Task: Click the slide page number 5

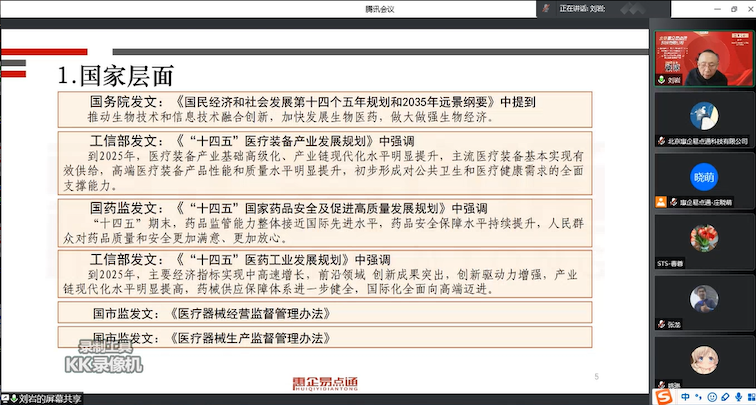Action: [x=596, y=377]
